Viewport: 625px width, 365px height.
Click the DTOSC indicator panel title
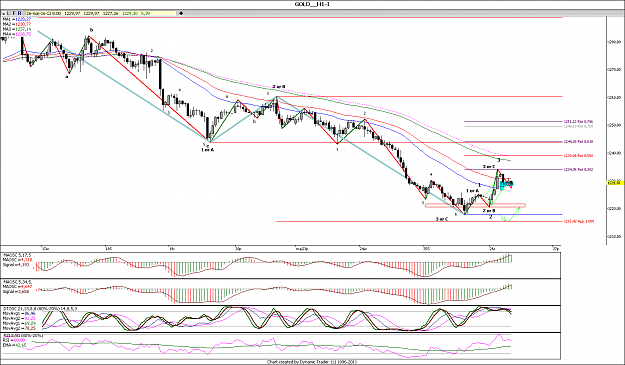(x=40, y=308)
